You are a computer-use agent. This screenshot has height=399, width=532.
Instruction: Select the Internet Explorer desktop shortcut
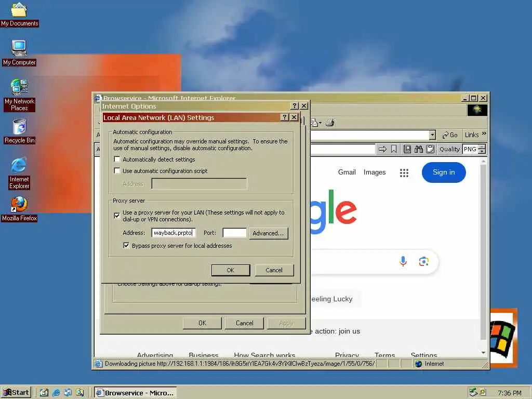[x=19, y=173]
